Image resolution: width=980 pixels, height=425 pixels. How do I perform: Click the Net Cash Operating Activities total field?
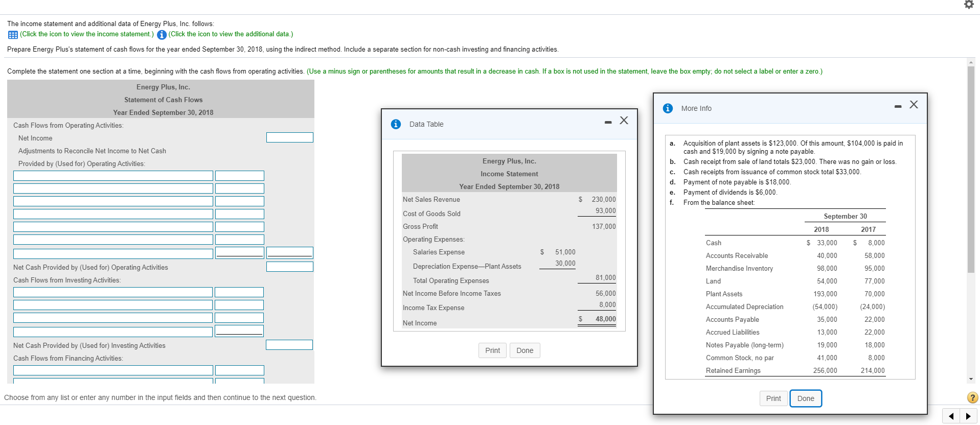(x=290, y=267)
